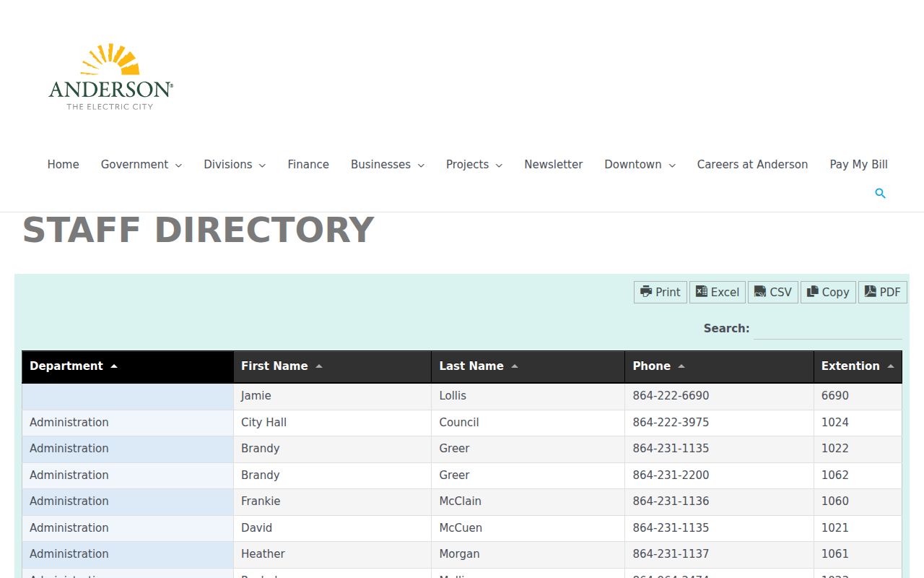Sort by First Name arrow icon
Viewport: 924px width, 578px height.
(x=319, y=366)
